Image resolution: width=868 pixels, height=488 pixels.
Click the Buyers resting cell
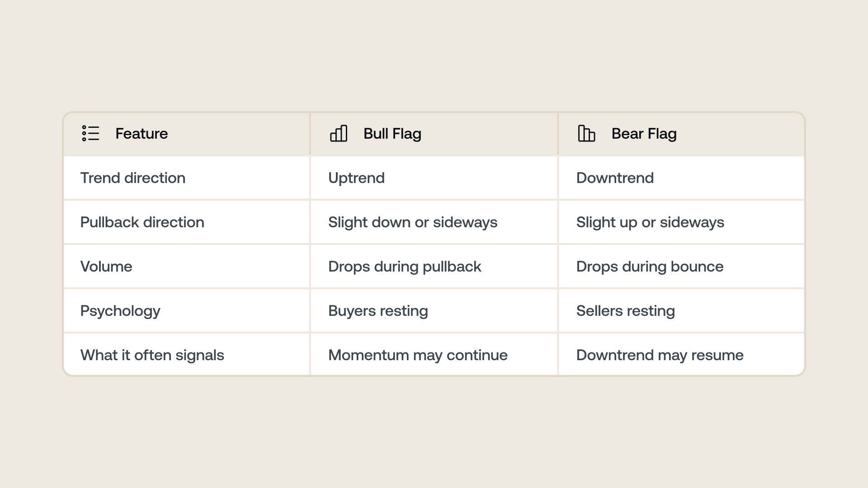(x=378, y=310)
